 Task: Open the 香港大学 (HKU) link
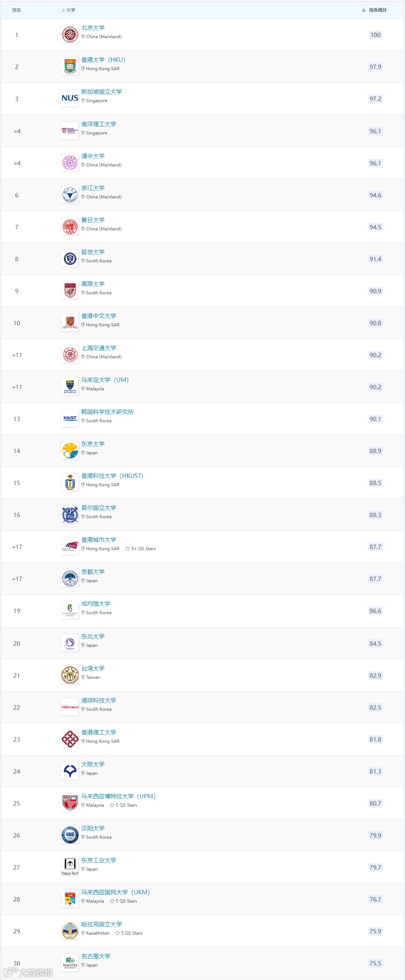[103, 60]
